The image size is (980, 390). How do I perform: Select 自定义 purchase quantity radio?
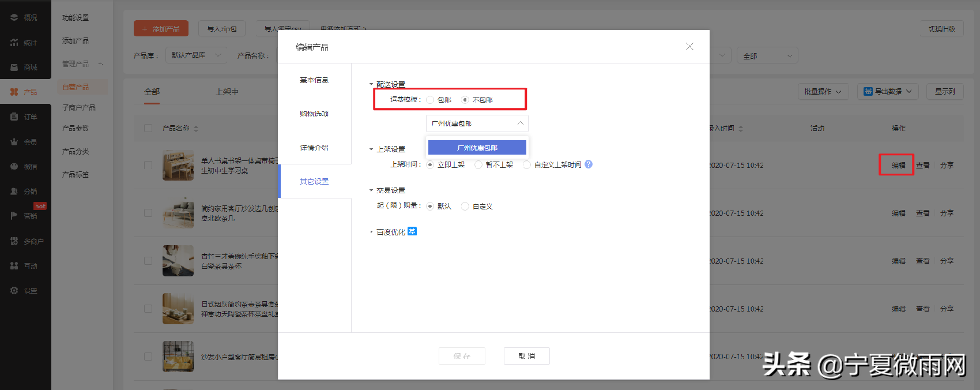465,207
